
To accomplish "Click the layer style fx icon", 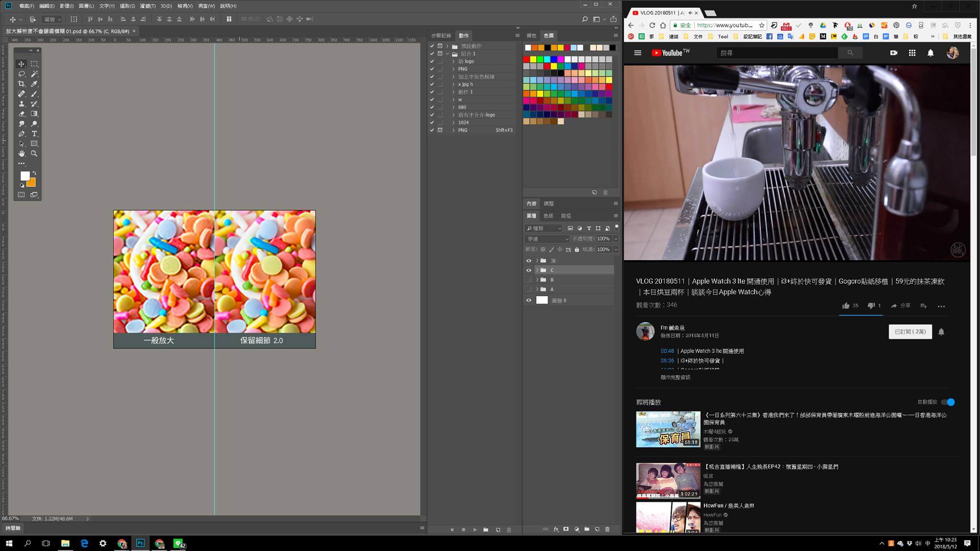I will click(x=556, y=529).
